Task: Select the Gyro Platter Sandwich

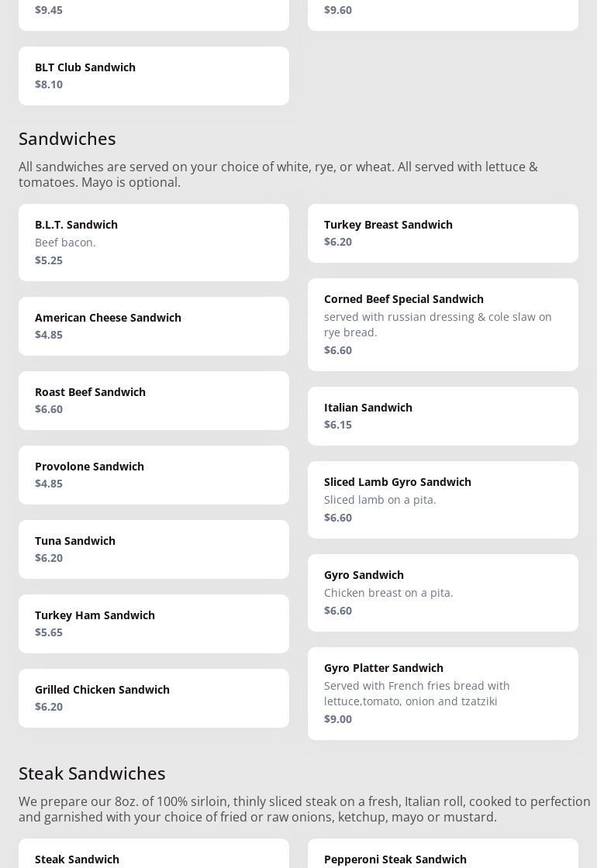Action: (x=443, y=693)
